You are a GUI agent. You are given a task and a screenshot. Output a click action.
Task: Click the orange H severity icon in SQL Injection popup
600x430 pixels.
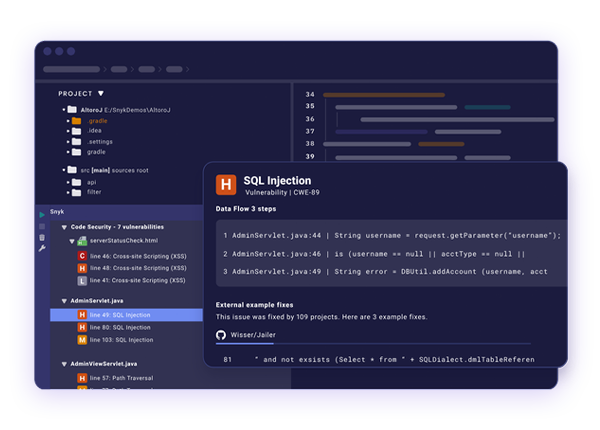pos(226,185)
